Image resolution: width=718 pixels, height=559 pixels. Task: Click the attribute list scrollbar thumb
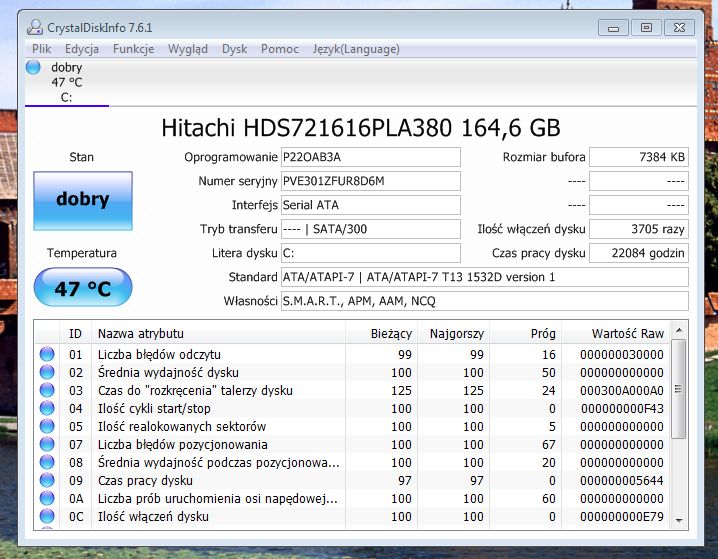click(679, 389)
